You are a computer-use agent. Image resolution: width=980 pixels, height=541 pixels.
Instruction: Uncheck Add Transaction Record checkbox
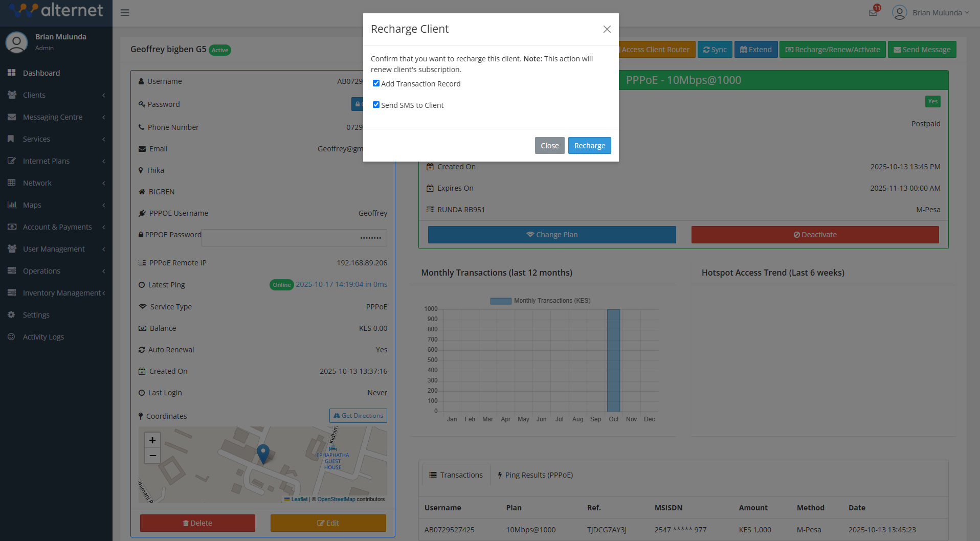pos(376,83)
